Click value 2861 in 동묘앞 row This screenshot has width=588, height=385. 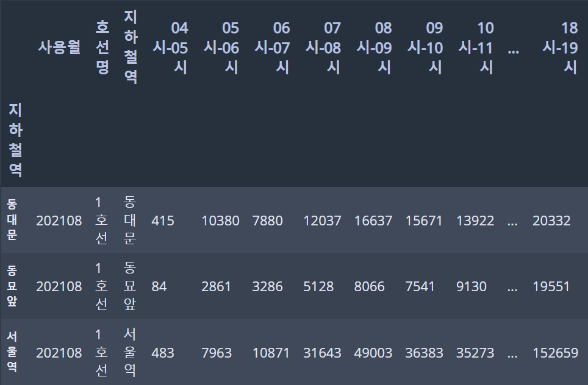[216, 286]
